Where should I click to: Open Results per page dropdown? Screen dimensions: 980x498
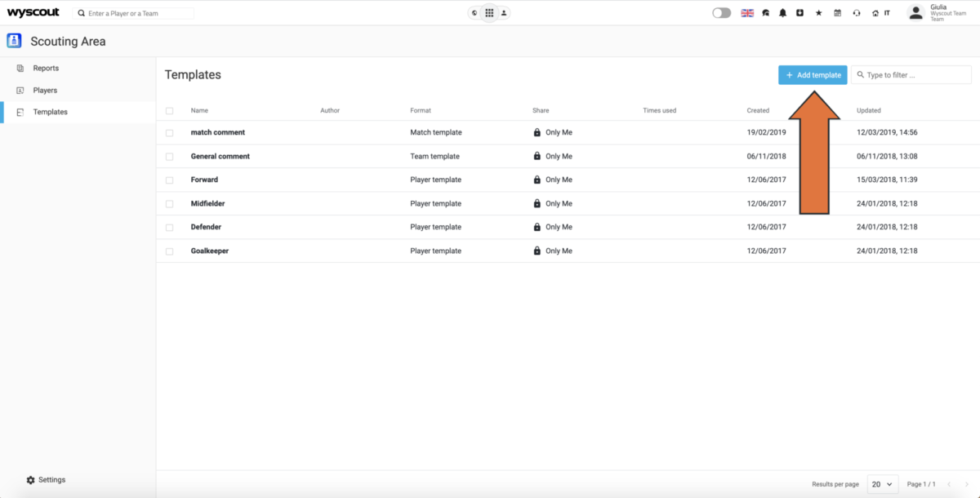click(x=883, y=484)
